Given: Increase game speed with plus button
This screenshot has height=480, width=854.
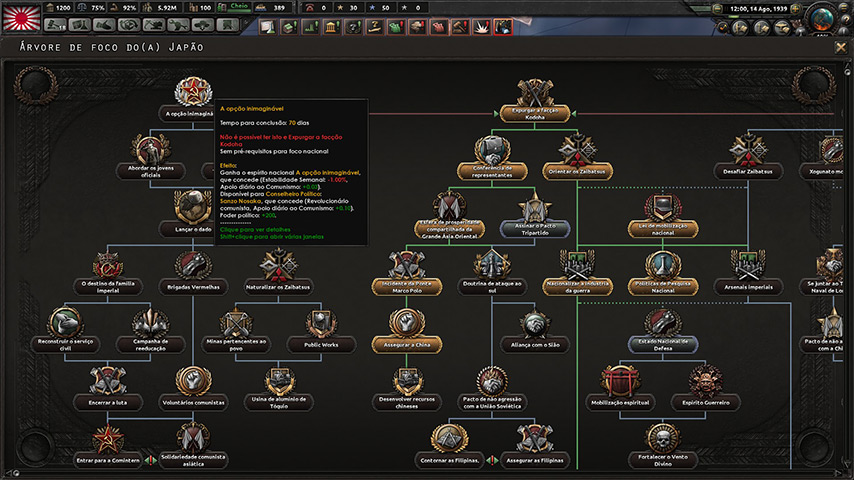Looking at the screenshot, I should tap(796, 9).
